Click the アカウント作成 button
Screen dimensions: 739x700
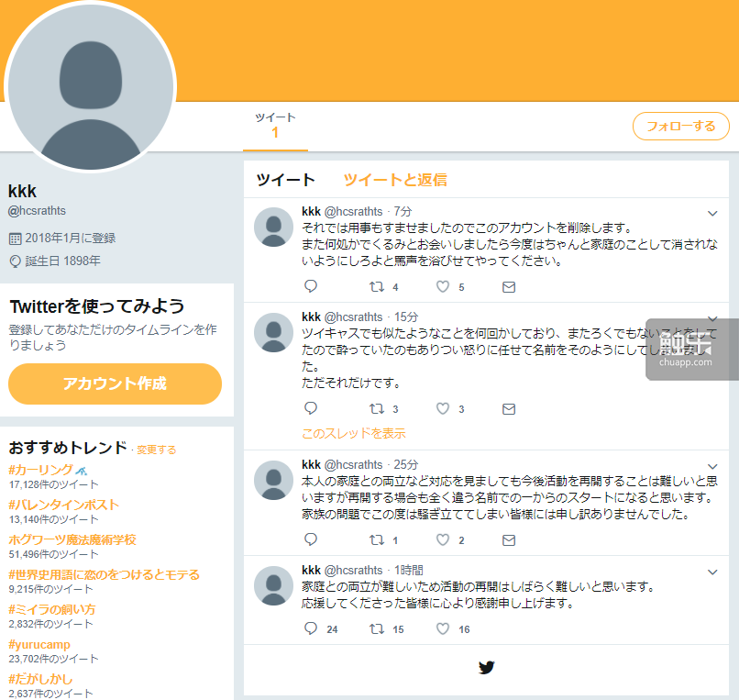point(115,383)
